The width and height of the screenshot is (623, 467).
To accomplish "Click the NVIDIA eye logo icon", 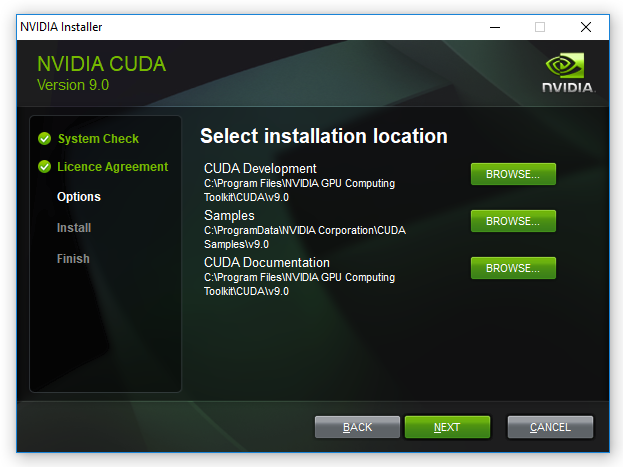I will click(565, 65).
